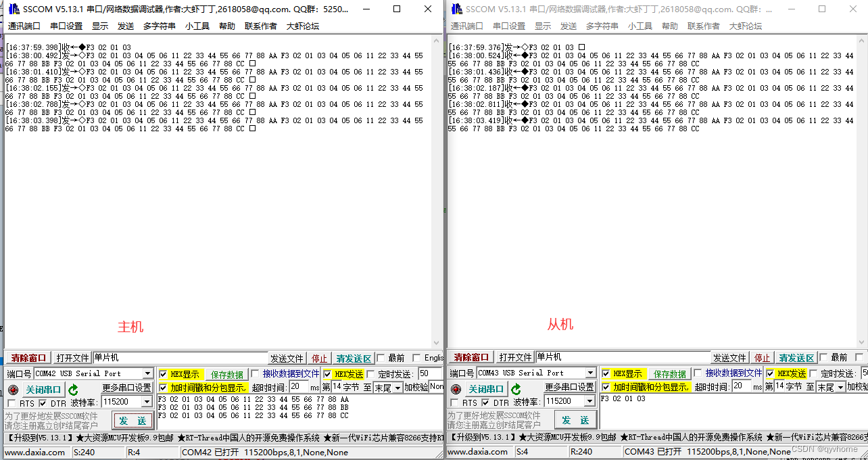This screenshot has width=868, height=460.
Task: Enable 接收数据到文件 checkbox in COM42 window
Action: point(255,374)
